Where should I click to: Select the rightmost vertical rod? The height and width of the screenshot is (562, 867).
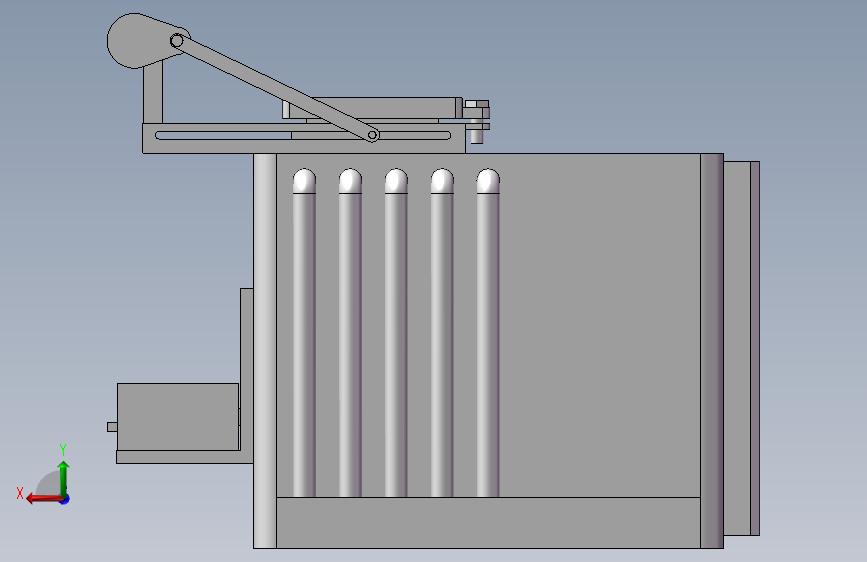point(488,333)
